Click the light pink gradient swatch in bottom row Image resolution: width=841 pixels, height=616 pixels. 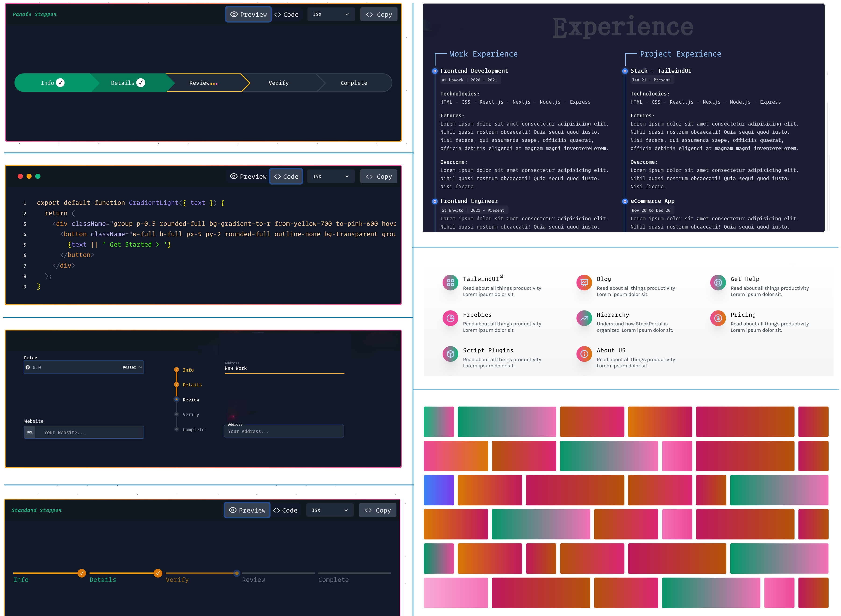point(456,592)
